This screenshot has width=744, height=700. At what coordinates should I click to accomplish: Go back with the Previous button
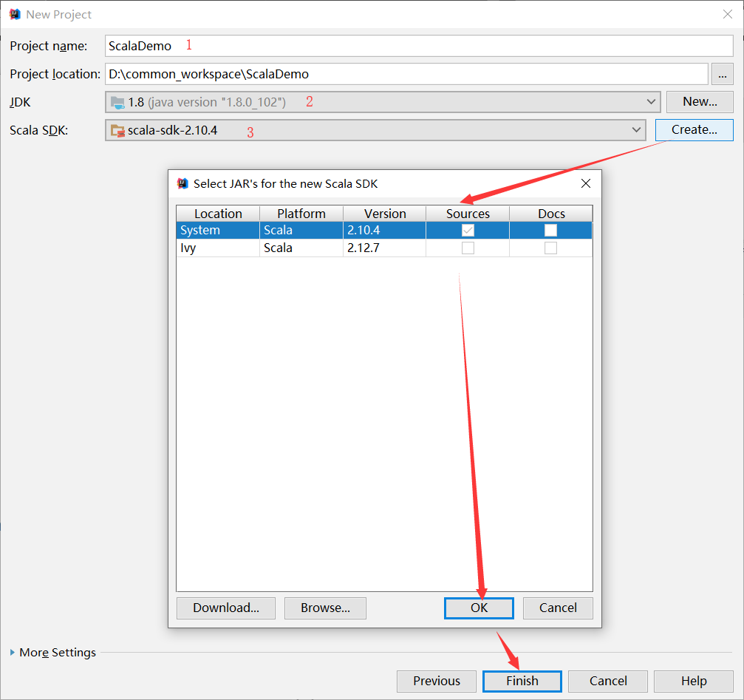(437, 681)
